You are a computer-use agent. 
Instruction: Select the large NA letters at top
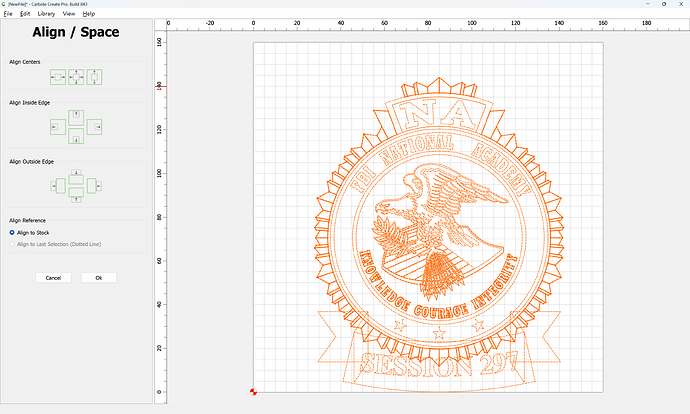(x=439, y=116)
